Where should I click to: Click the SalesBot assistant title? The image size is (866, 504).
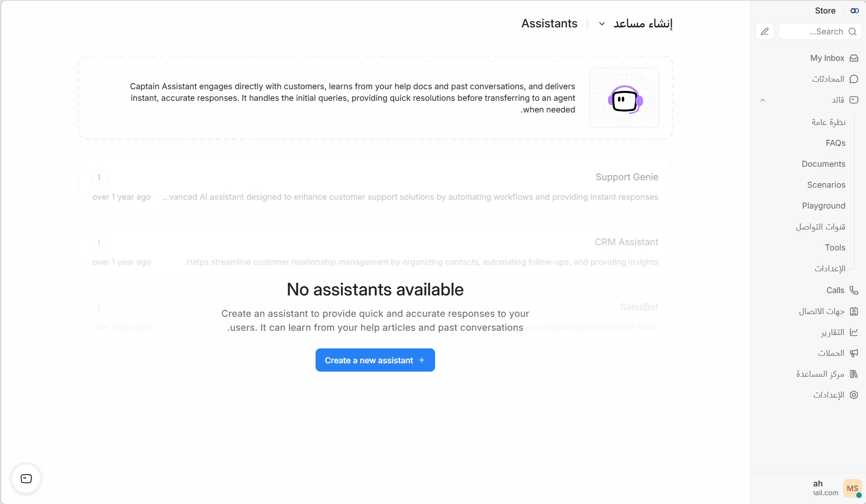click(639, 307)
